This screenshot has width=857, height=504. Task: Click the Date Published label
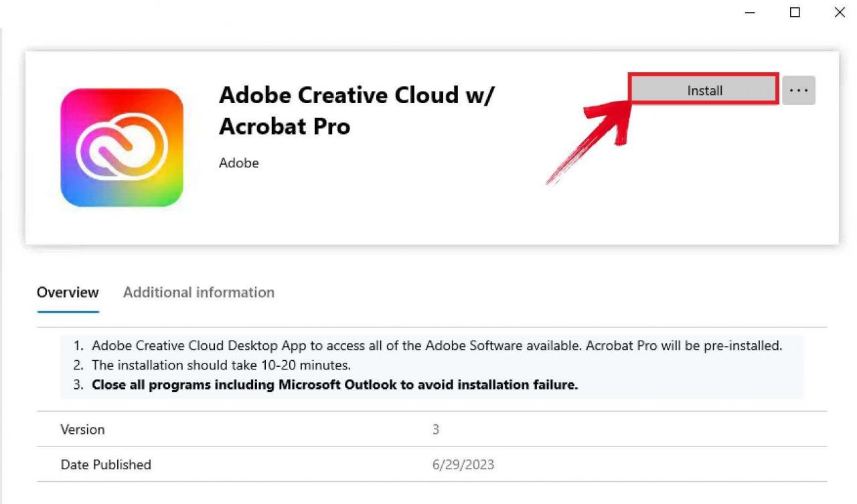[x=106, y=465]
